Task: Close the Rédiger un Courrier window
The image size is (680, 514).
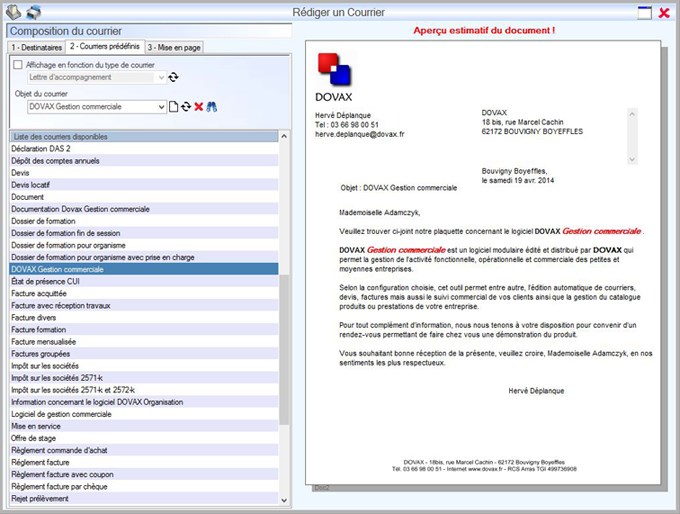Action: [x=664, y=13]
